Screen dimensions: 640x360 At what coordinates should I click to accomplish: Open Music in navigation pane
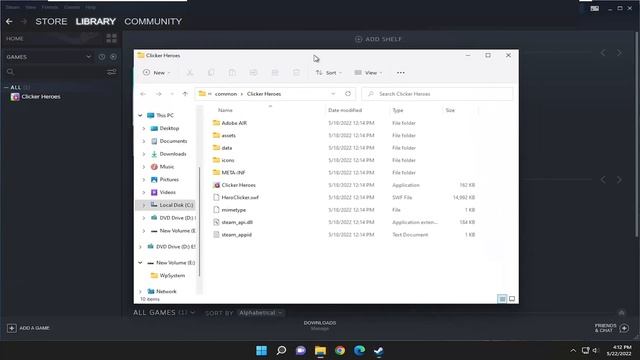coord(167,167)
